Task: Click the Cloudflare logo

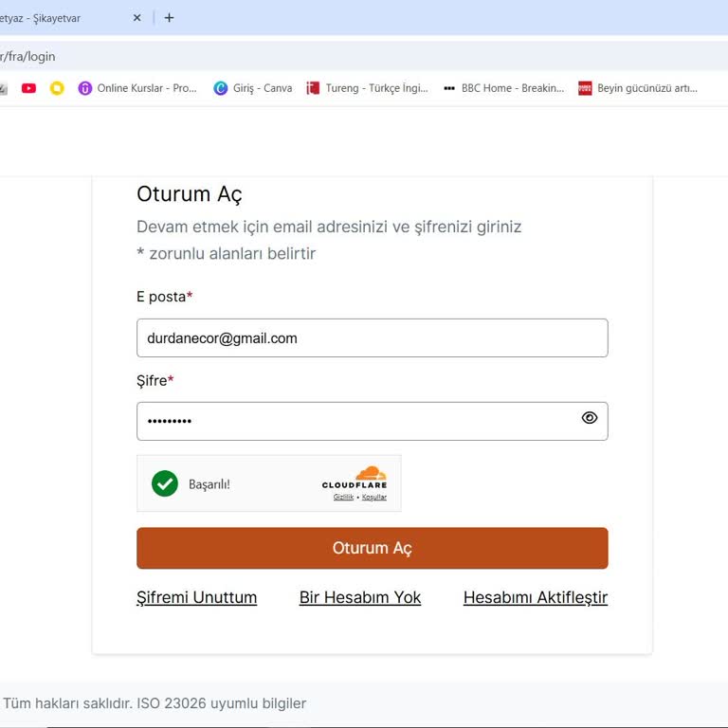Action: 355,478
